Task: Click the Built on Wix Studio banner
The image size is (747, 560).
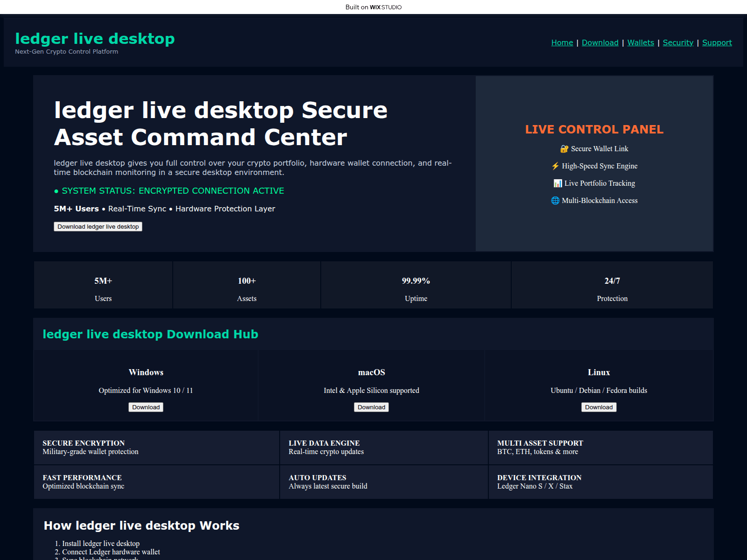Action: click(373, 7)
